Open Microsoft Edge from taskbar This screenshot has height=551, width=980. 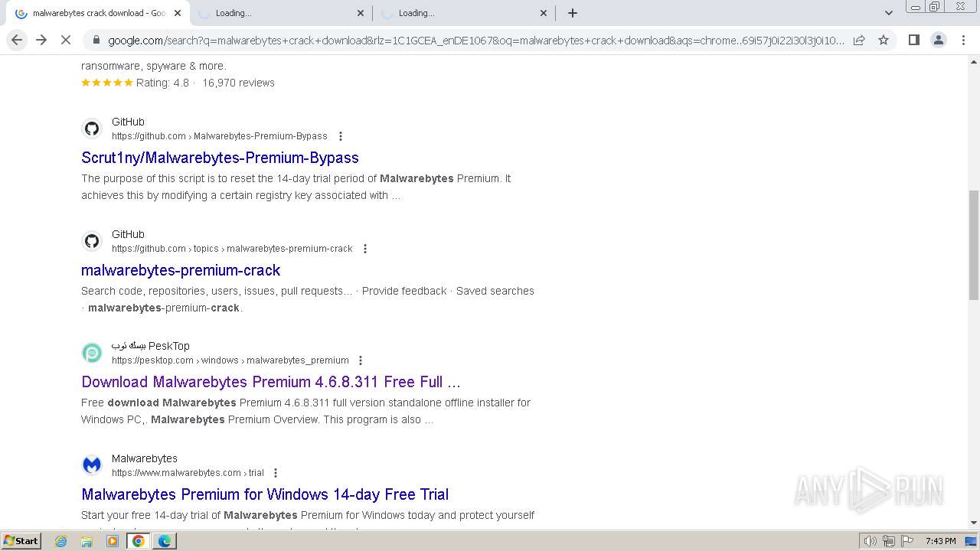coord(164,541)
